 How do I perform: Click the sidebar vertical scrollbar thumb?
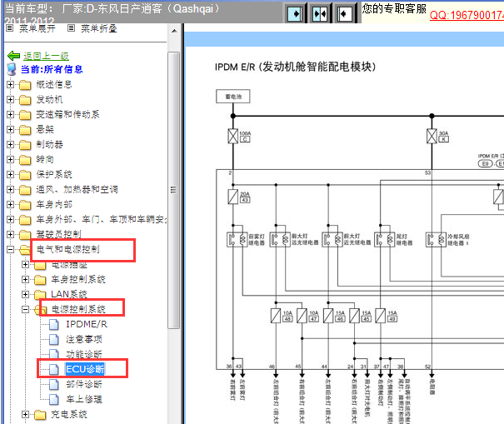click(174, 190)
